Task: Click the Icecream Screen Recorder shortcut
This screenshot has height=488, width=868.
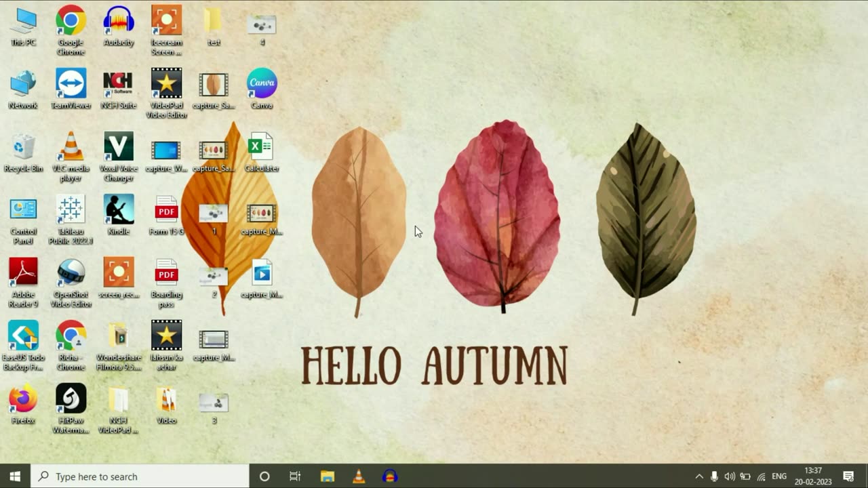Action: 166,30
